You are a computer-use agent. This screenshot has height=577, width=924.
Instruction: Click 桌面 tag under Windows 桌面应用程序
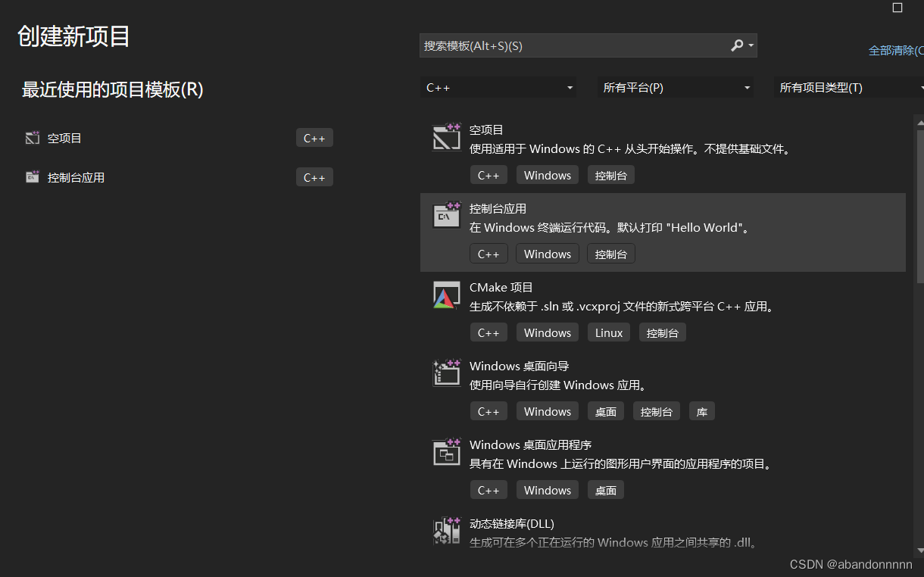pos(606,490)
